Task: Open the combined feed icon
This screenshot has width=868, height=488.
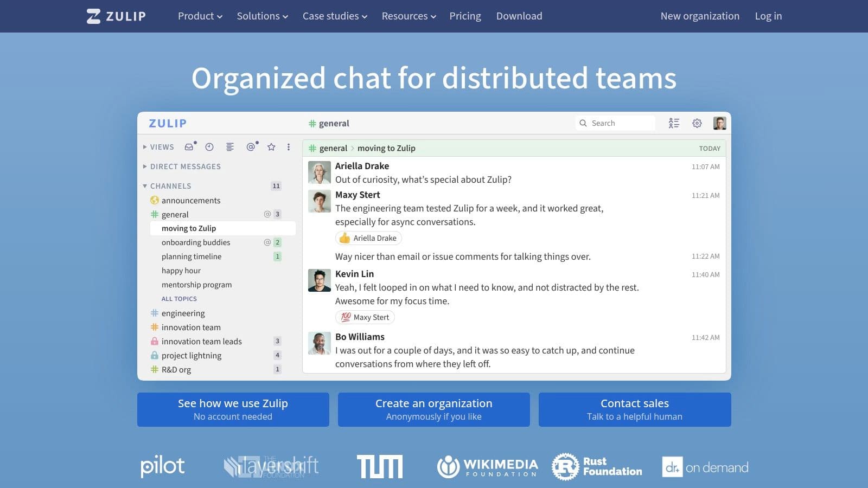Action: pyautogui.click(x=230, y=147)
